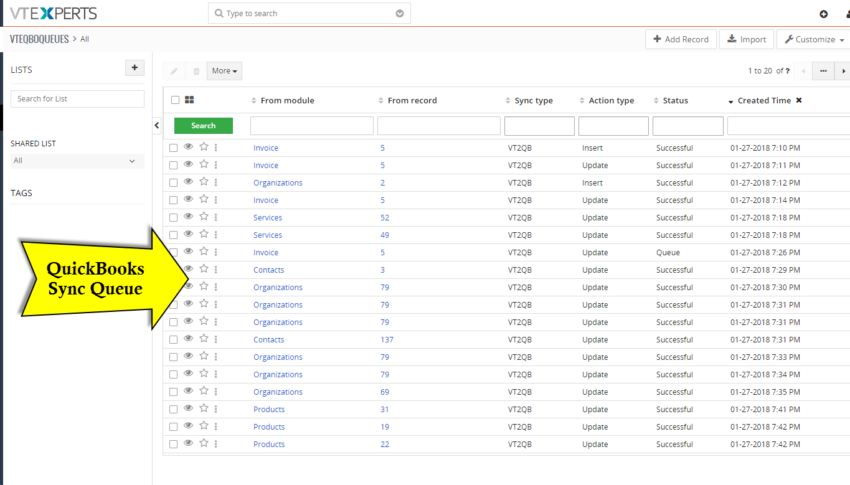Check the Services 52 row checkbox
Viewport: 850px width, 485px height.
click(173, 217)
